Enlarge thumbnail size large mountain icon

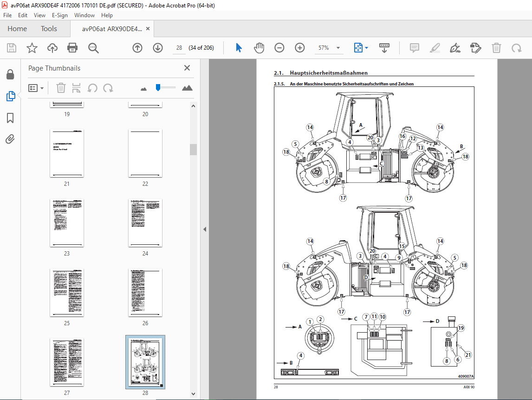point(187,88)
